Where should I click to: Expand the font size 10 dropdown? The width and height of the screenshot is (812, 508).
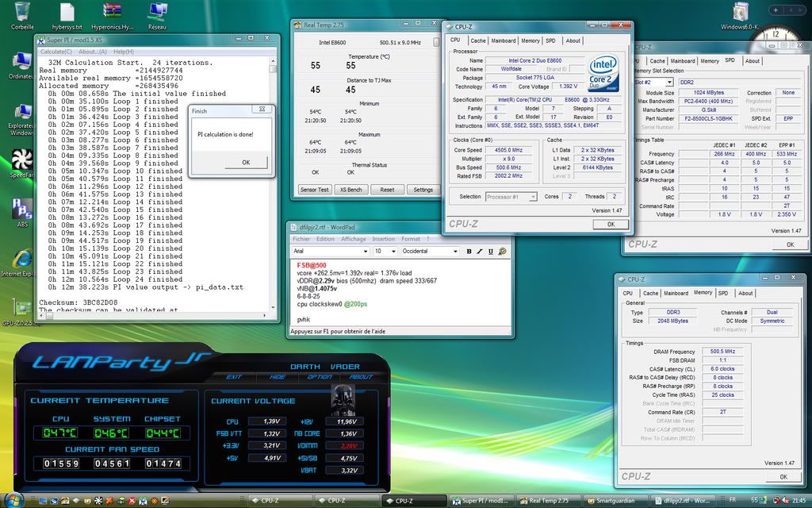coord(392,251)
